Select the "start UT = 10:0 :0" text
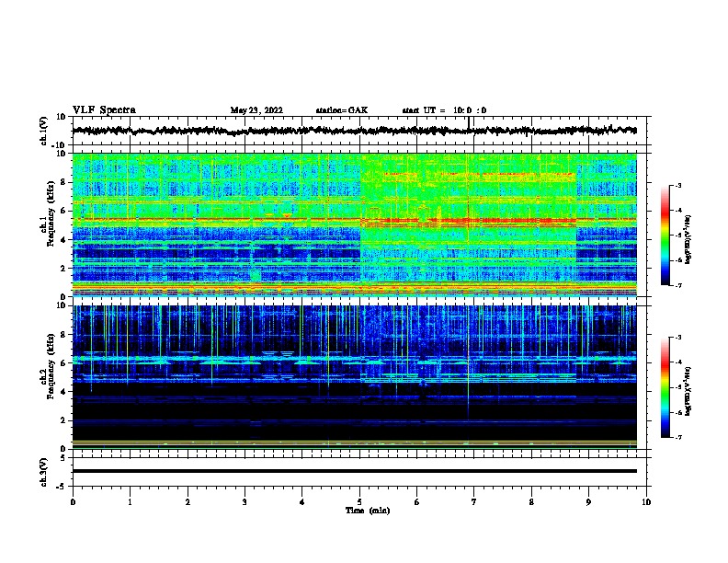The image size is (728, 563). coord(444,110)
